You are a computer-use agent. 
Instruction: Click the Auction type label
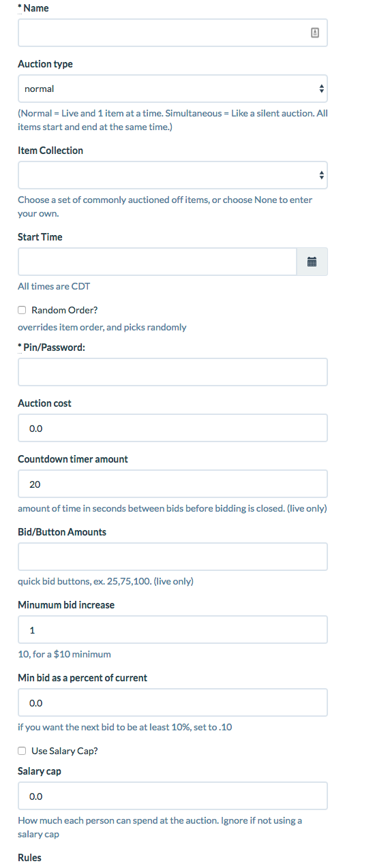[45, 64]
